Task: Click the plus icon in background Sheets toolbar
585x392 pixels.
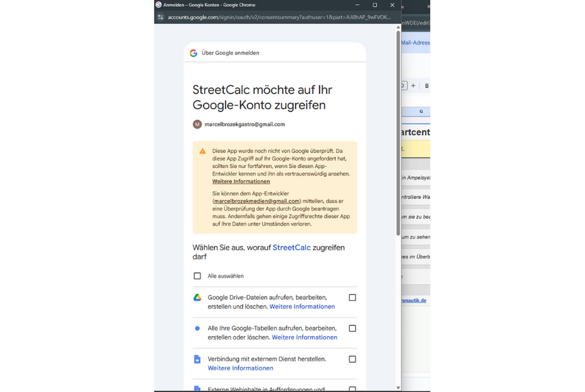Action: click(x=413, y=85)
